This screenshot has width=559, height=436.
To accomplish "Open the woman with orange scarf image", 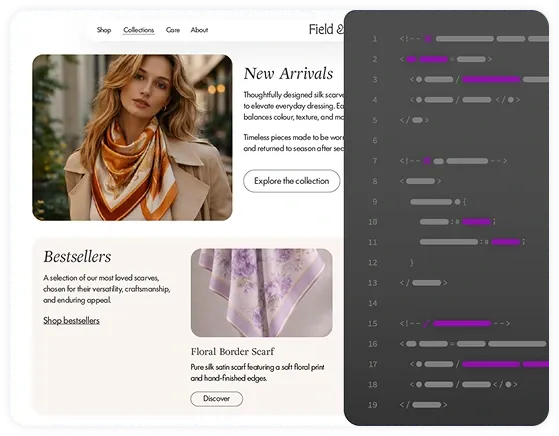I will (x=132, y=137).
